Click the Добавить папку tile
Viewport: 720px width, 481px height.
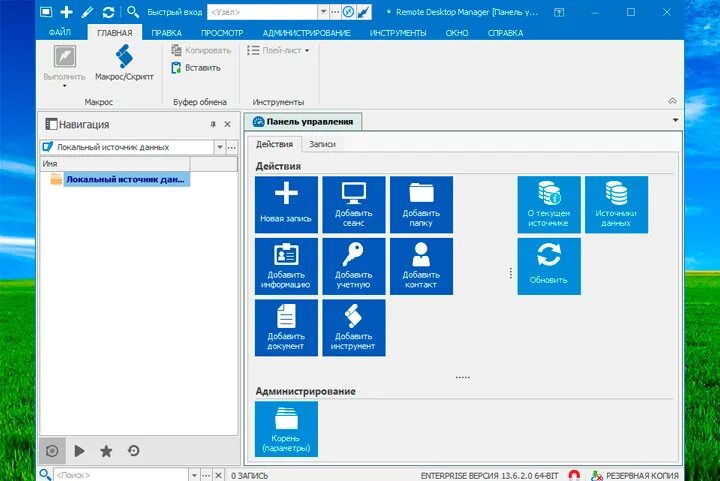click(x=421, y=204)
